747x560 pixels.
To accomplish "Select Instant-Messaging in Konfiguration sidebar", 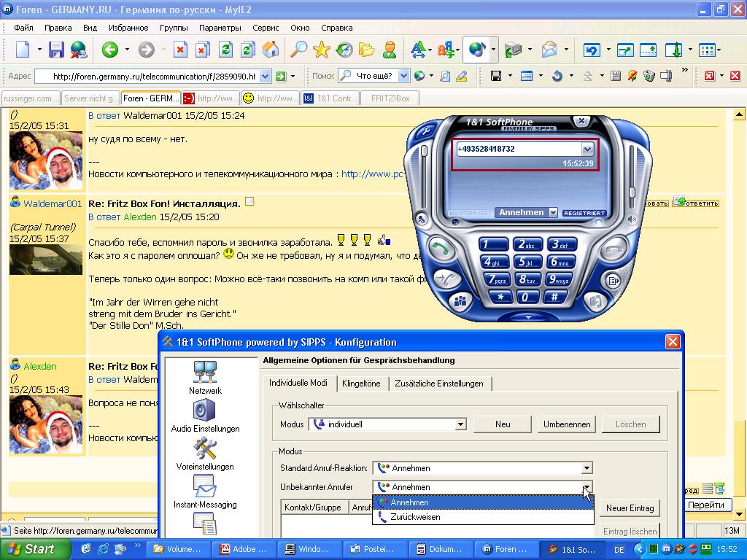I will 205,492.
